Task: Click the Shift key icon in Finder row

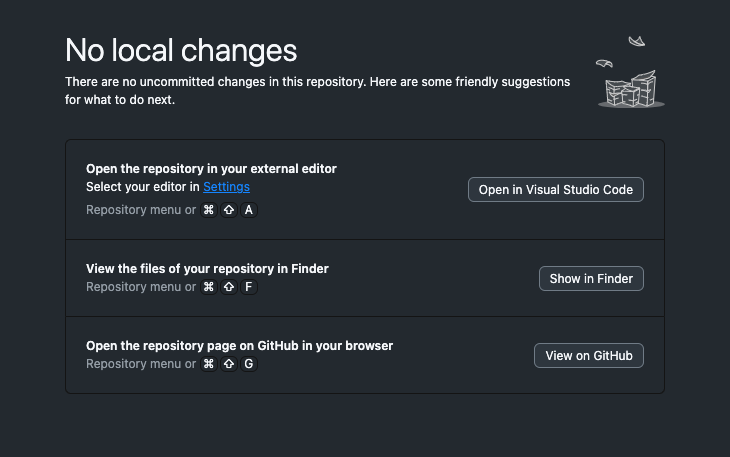Action: tap(229, 287)
